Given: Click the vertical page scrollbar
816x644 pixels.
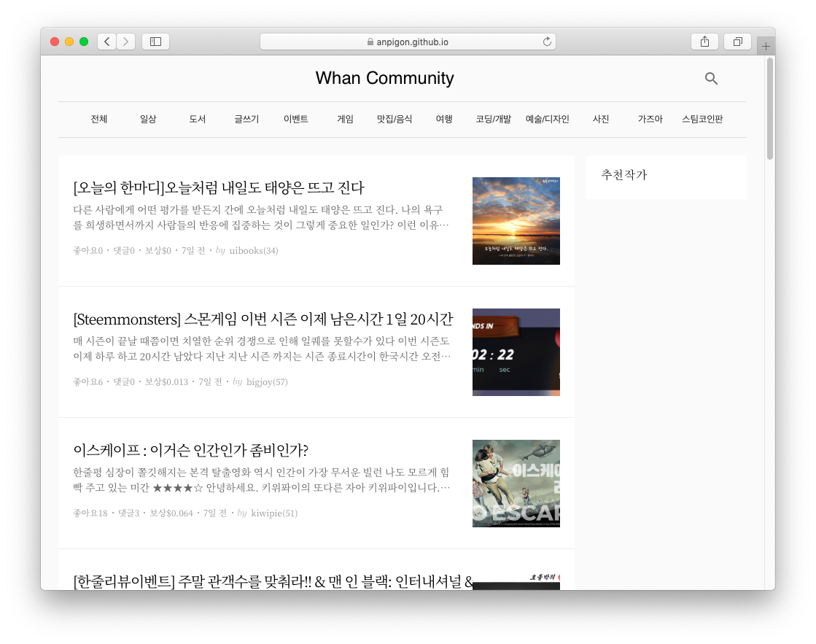Looking at the screenshot, I should [770, 109].
